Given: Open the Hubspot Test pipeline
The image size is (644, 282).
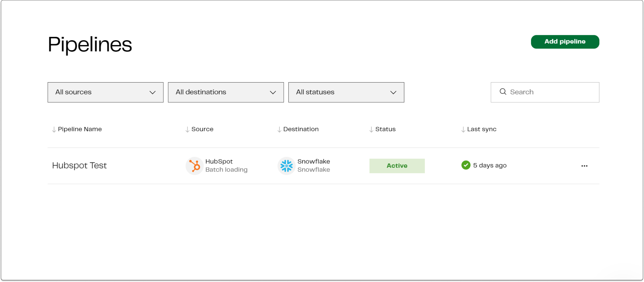Looking at the screenshot, I should (x=79, y=165).
